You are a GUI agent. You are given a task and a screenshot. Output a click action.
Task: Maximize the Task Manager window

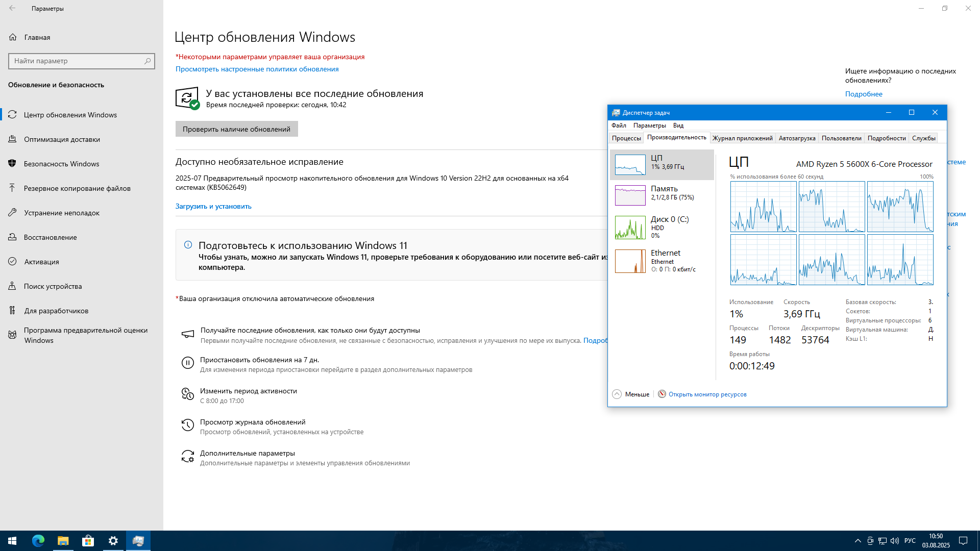coord(912,112)
